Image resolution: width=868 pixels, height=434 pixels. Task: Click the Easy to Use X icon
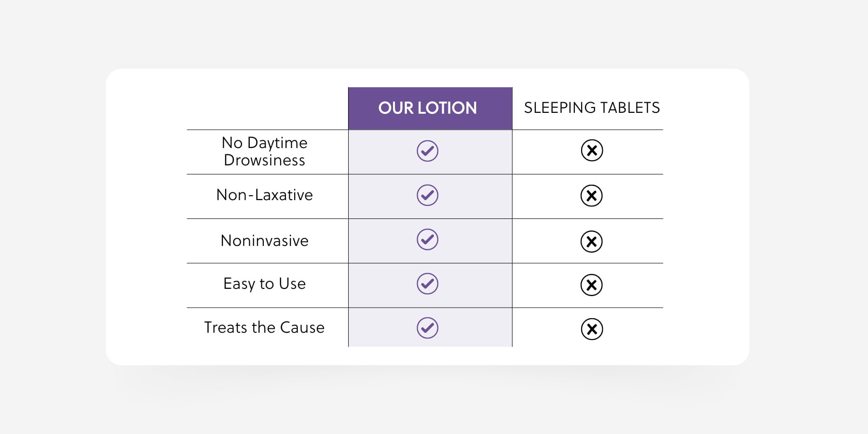pos(592,285)
